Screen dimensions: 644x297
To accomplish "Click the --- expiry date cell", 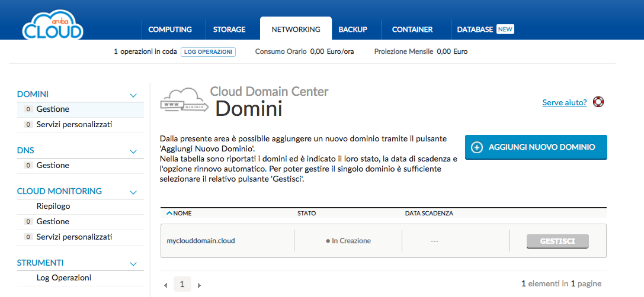I will pos(434,241).
